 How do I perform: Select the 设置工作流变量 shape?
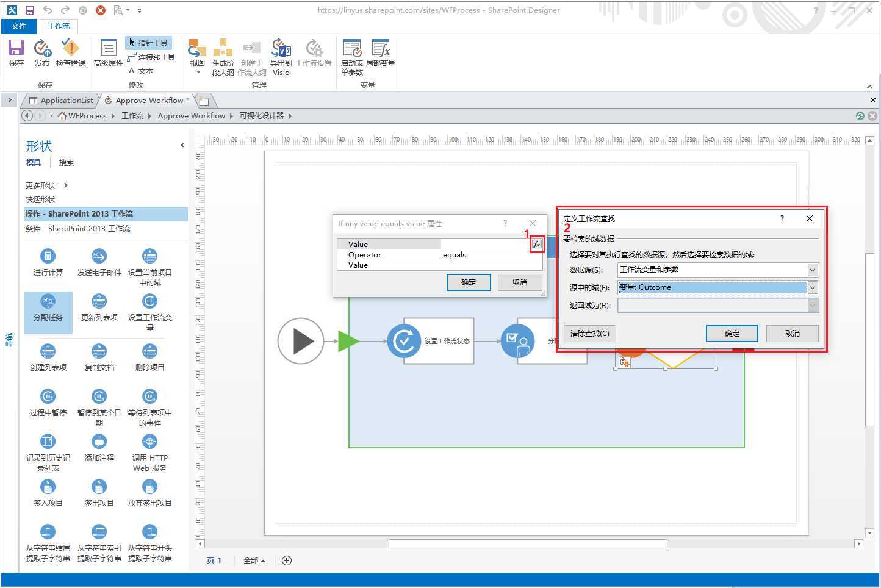[150, 313]
